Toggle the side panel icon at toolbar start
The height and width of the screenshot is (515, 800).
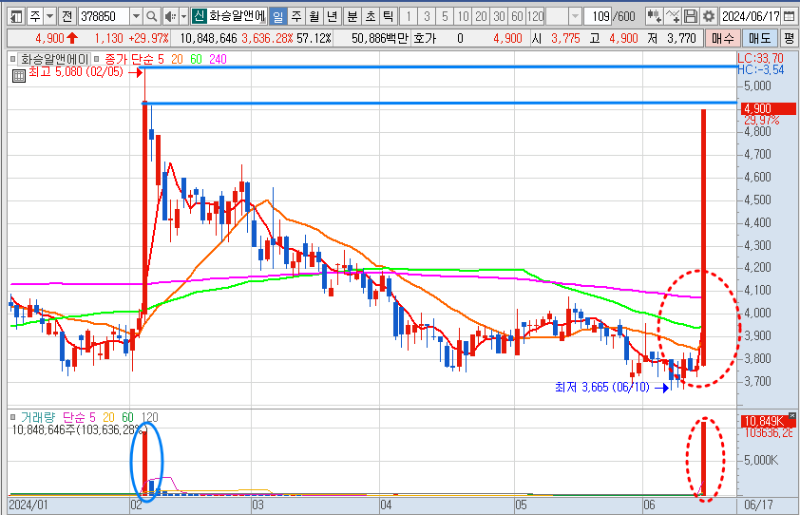point(16,16)
